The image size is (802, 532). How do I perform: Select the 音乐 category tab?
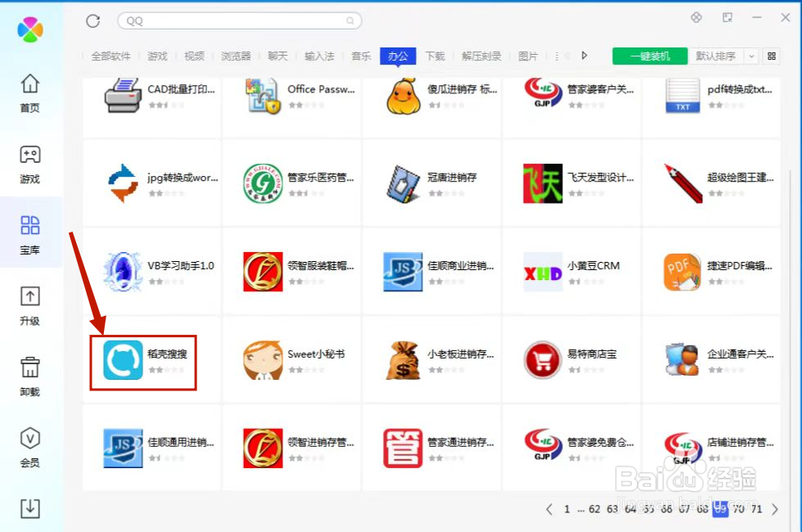(361, 56)
